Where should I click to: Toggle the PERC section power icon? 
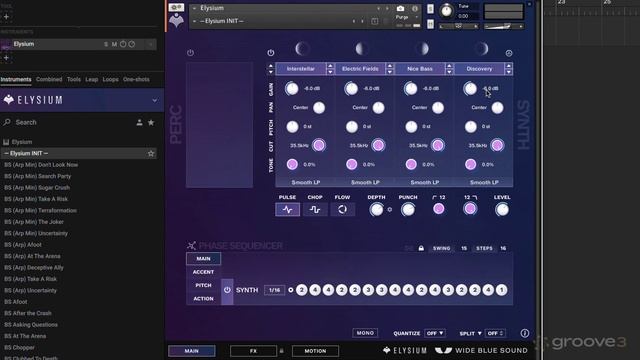click(190, 53)
